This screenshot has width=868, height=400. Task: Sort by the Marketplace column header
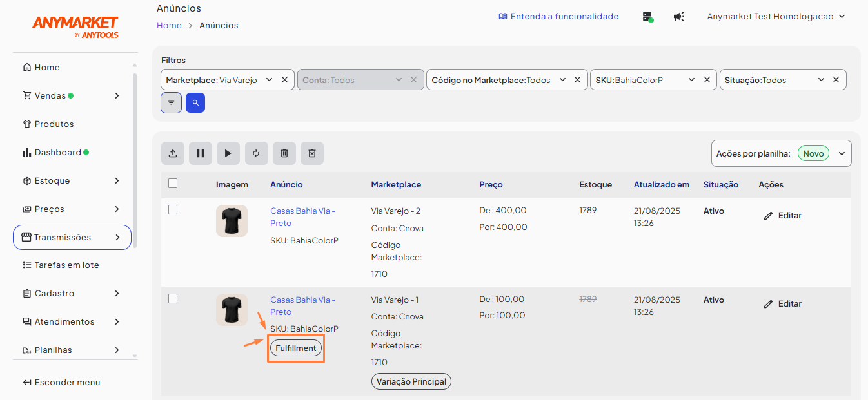point(396,184)
